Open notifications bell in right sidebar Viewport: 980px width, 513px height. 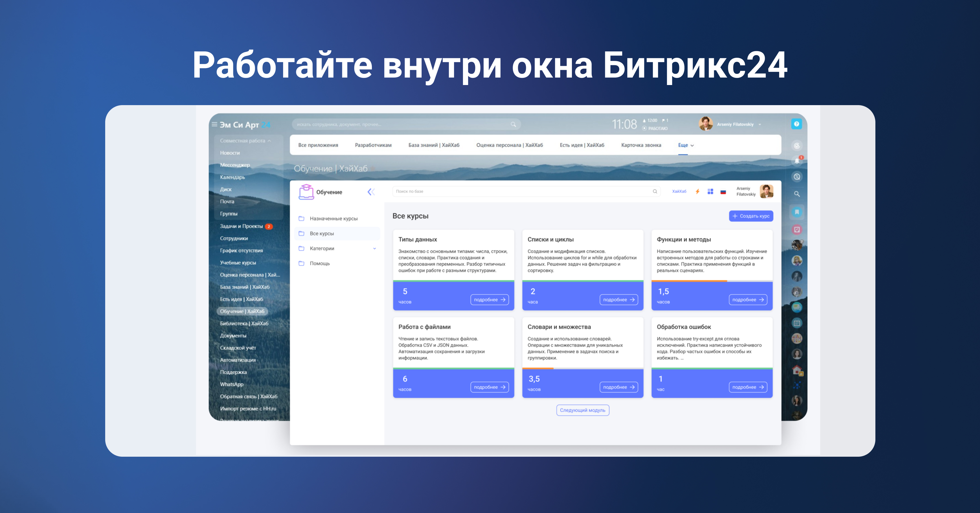(797, 161)
